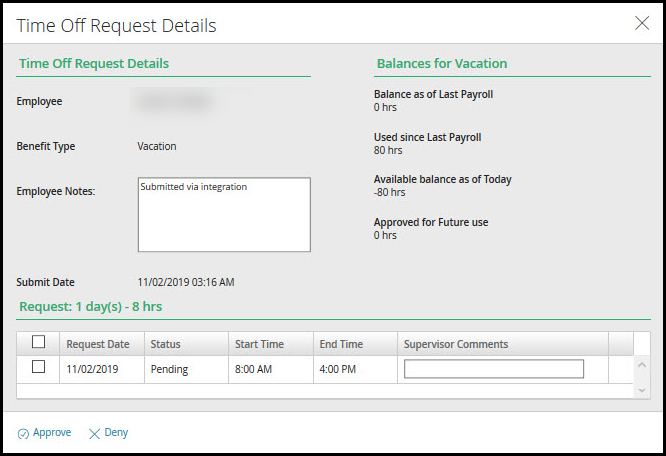Click the Status column header

click(166, 344)
